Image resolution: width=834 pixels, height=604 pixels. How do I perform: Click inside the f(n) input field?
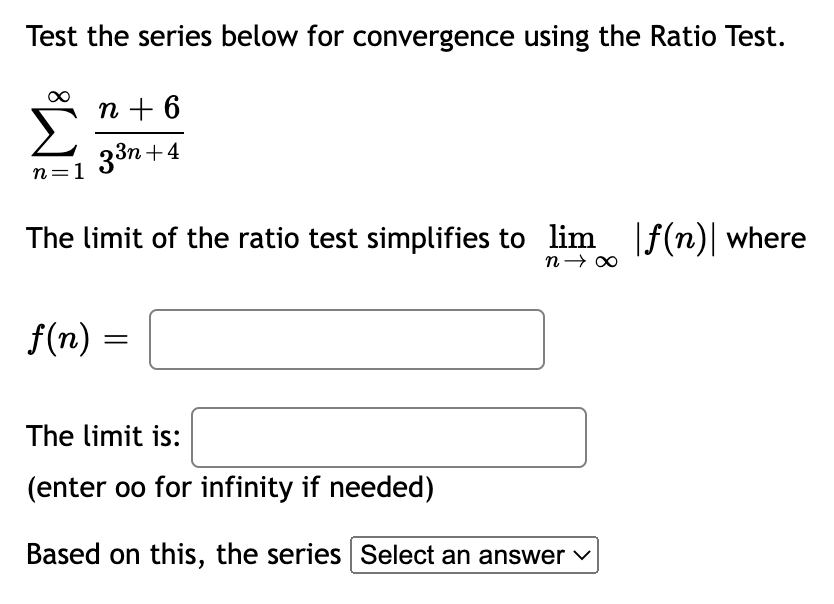(x=345, y=340)
